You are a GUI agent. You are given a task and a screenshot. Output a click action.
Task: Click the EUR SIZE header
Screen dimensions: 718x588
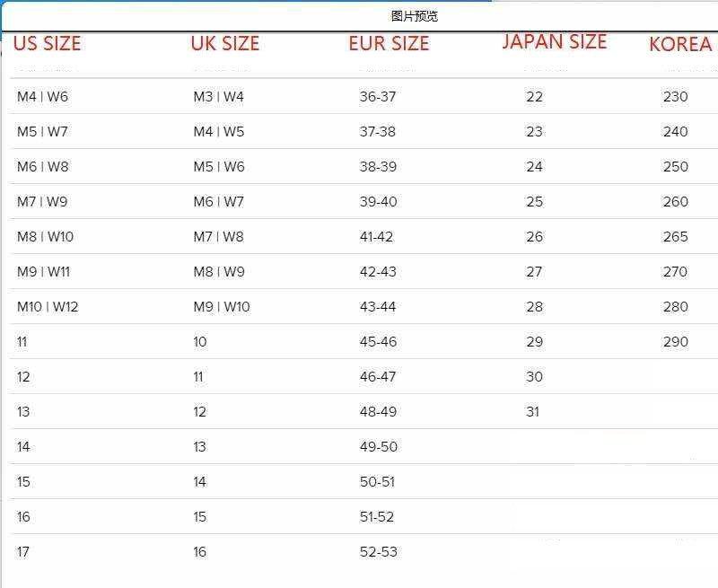(x=389, y=44)
